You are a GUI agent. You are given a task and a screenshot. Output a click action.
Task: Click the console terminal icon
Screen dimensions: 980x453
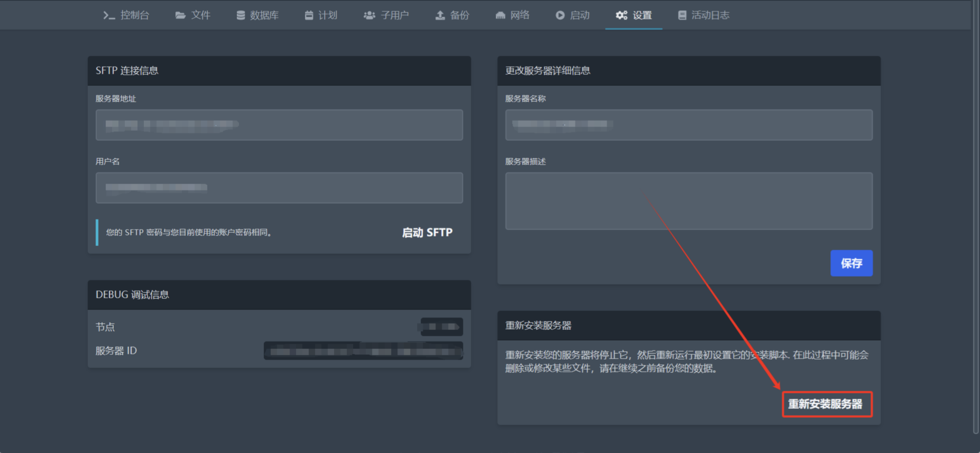(109, 15)
